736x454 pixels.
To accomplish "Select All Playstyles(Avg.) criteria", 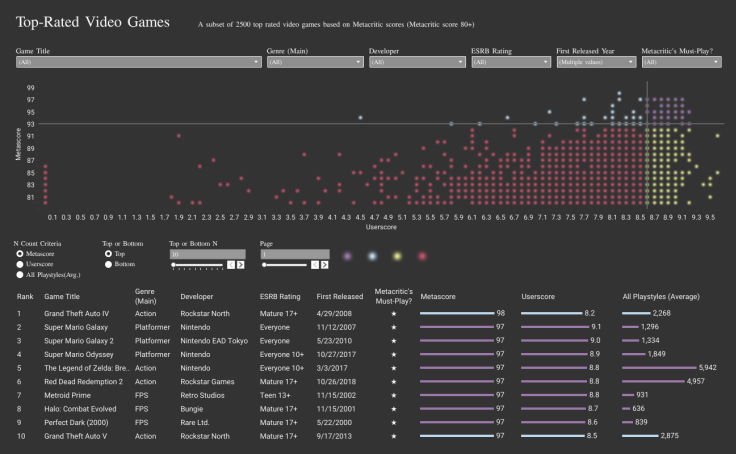I will click(x=19, y=274).
